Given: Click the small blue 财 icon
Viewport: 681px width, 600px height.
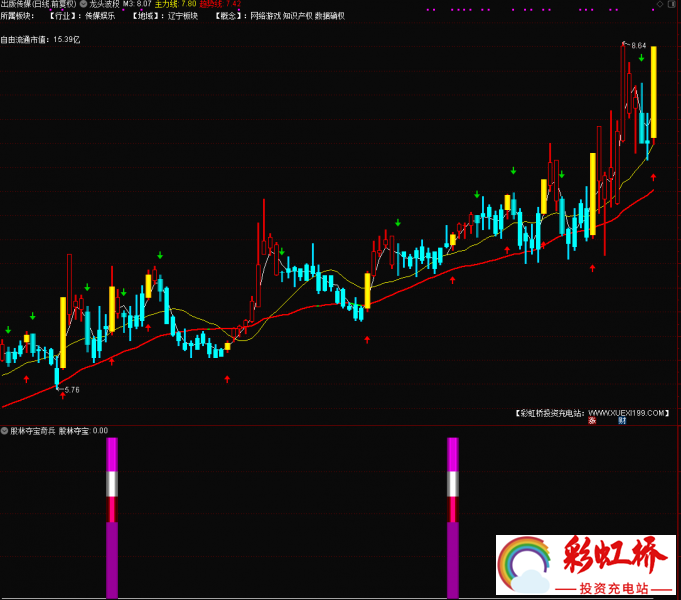Looking at the screenshot, I should tap(622, 421).
